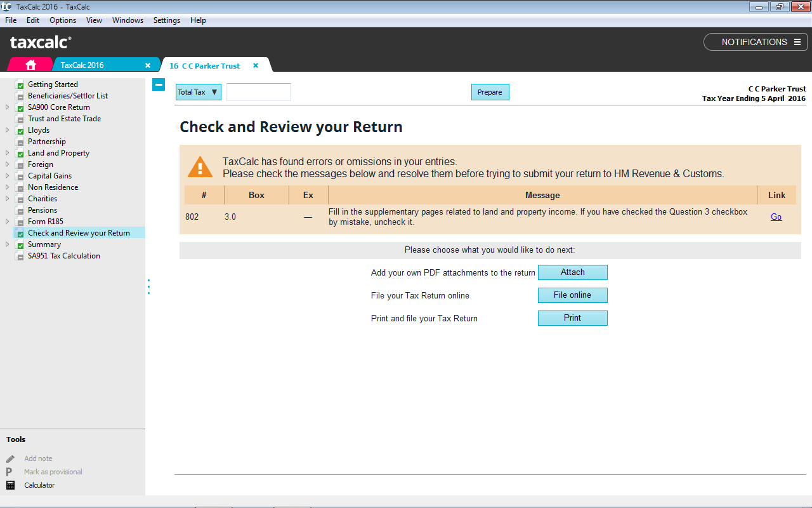Click the Home tab icon
This screenshot has width=812, height=508.
30,65
